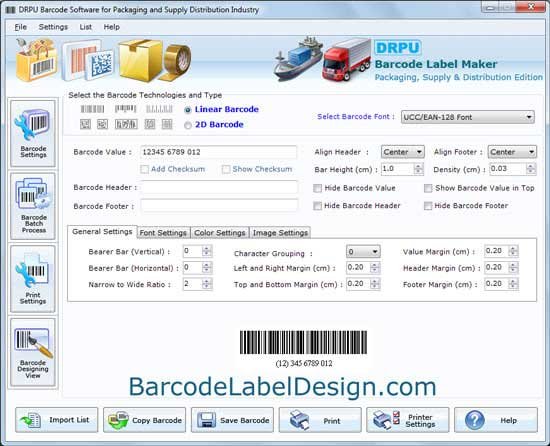
Task: Click the Copy Barcode icon button
Action: pos(145,420)
